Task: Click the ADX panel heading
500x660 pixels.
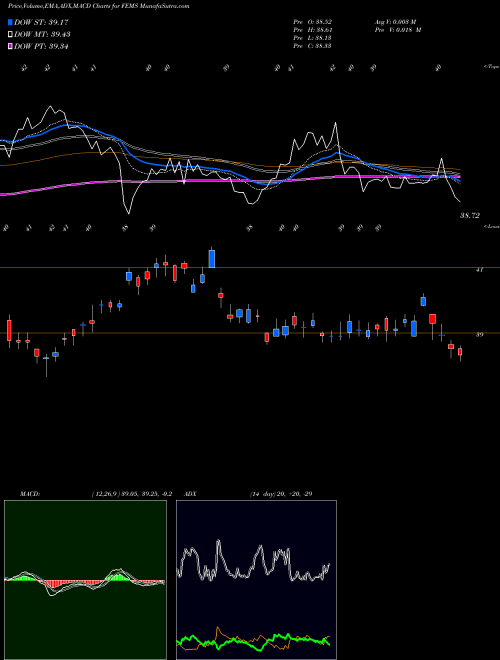Action: pos(191,494)
